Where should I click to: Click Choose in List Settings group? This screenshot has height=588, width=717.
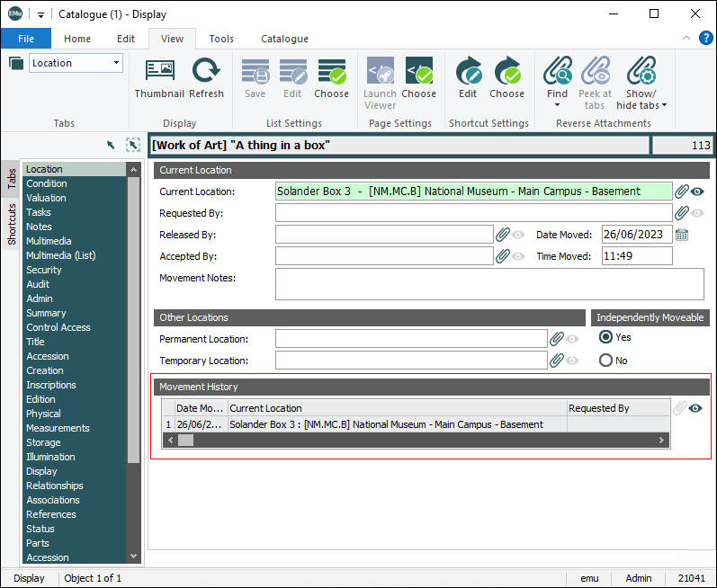pos(331,71)
